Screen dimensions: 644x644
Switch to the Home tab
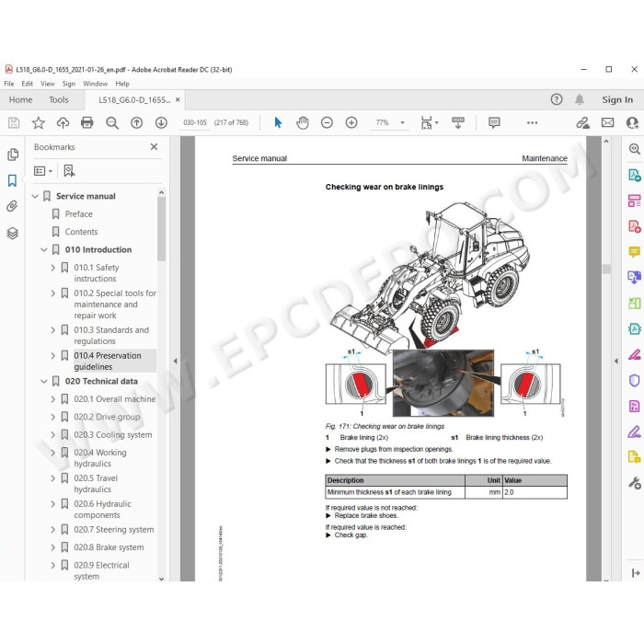click(x=20, y=99)
